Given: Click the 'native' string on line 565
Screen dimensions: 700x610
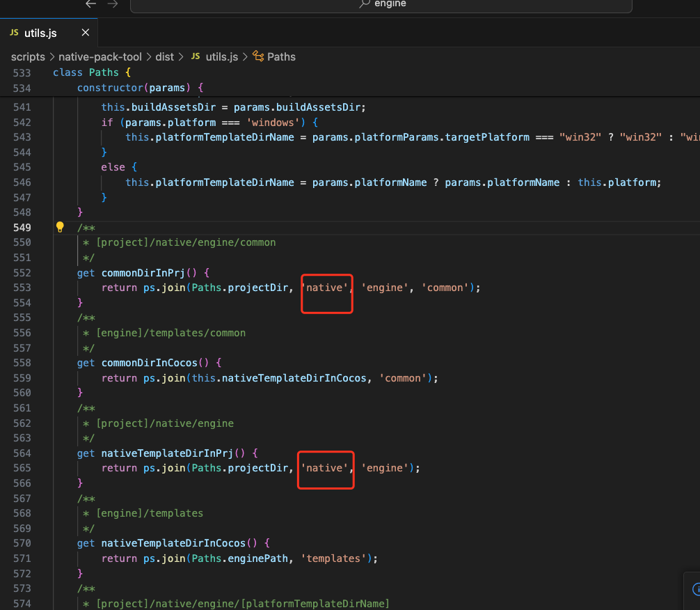Looking at the screenshot, I should click(324, 468).
